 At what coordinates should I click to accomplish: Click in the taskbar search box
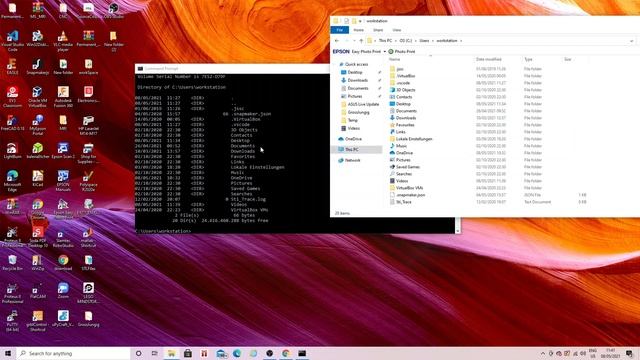pos(73,353)
